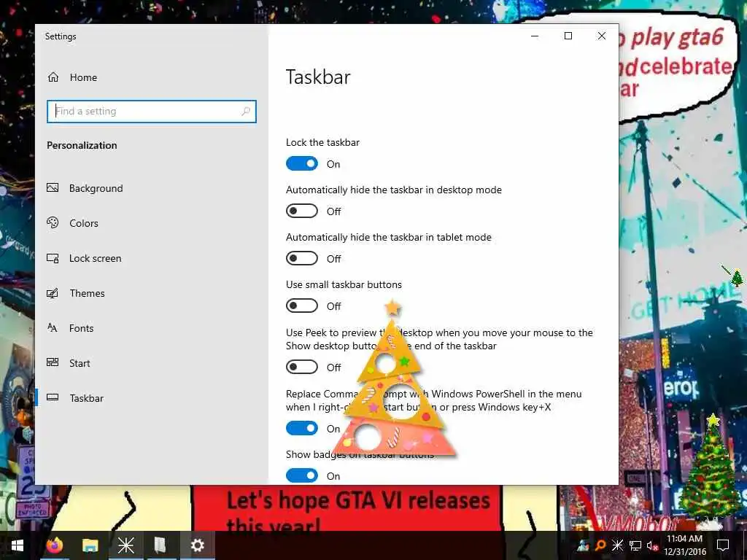Open the Fonts settings page
747x560 pixels.
152,328
